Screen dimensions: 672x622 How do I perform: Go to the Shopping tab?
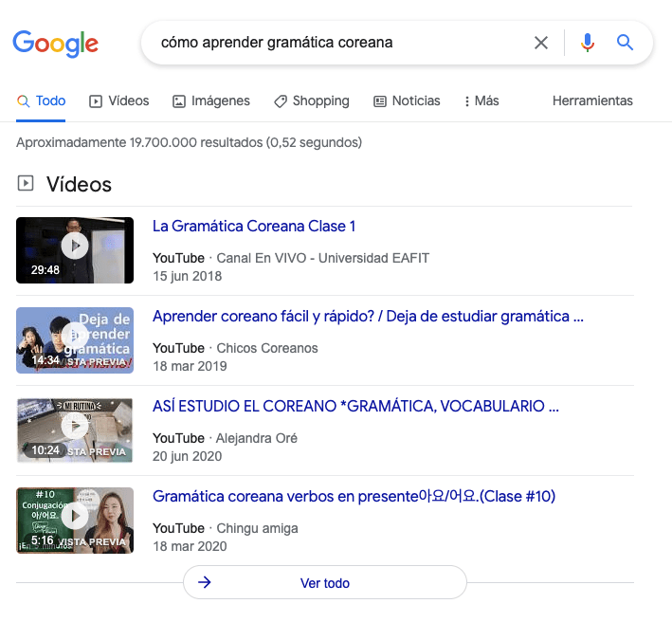coord(312,101)
